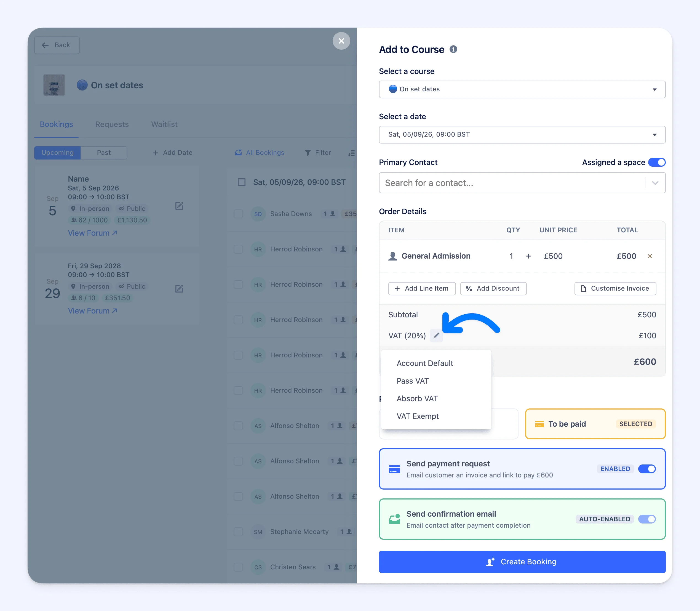This screenshot has height=611, width=700.
Task: Click the info icon beside Add to Course
Action: tap(453, 49)
